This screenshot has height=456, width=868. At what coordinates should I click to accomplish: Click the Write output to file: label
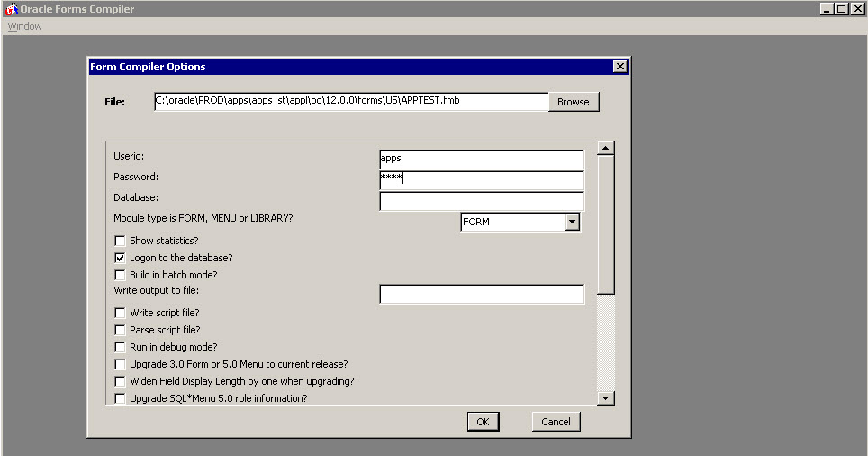156,290
